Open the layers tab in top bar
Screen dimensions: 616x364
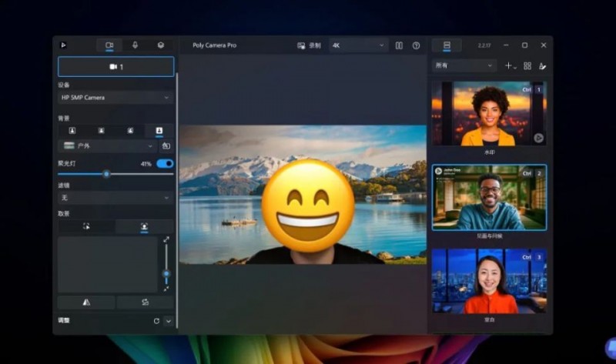160,45
